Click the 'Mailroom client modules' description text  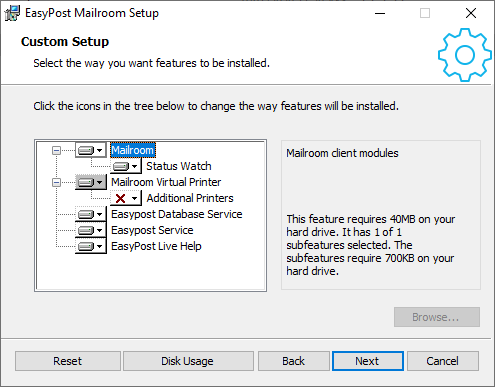click(x=342, y=153)
